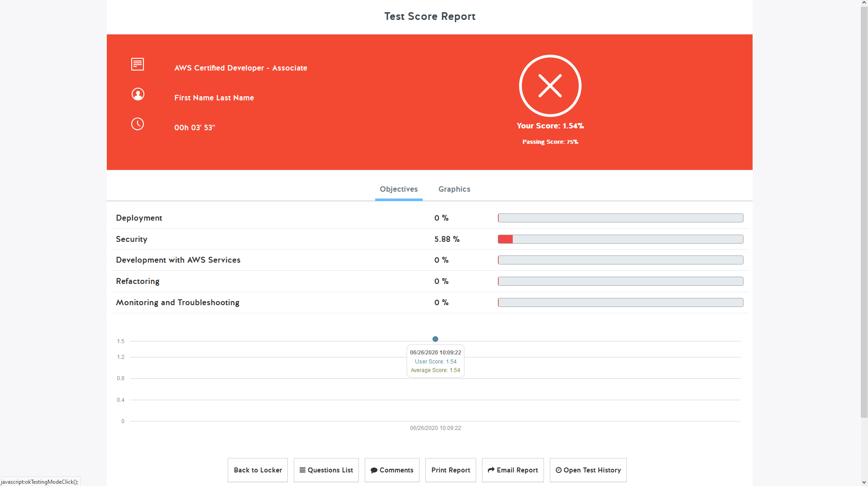This screenshot has width=868, height=486.
Task: Switch to the Graphics tab
Action: 454,189
